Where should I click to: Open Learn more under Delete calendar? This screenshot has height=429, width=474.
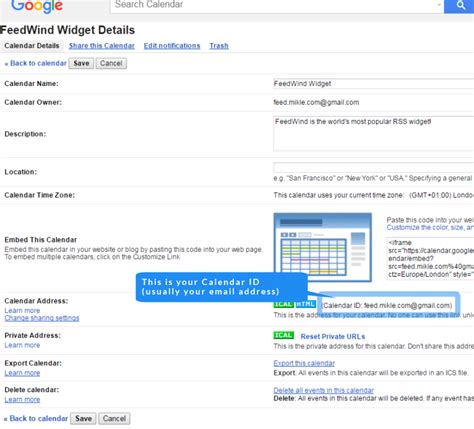[22, 400]
